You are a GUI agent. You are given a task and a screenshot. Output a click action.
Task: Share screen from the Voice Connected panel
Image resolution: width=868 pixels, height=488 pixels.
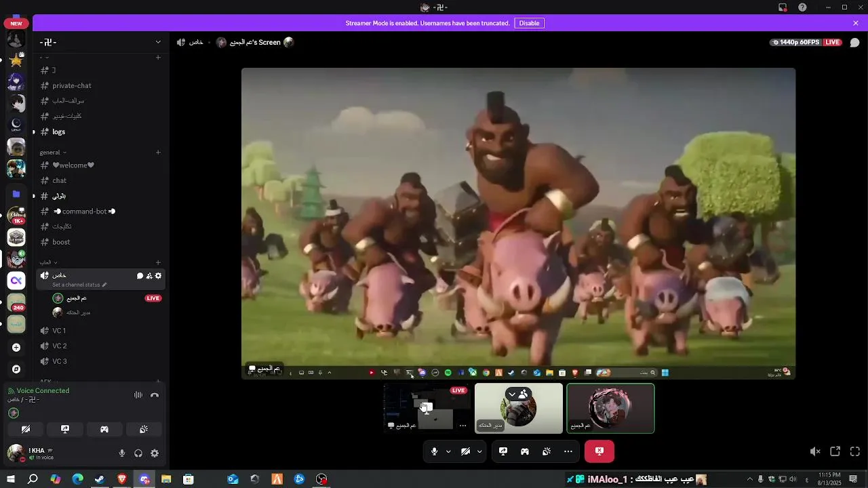[x=65, y=429]
